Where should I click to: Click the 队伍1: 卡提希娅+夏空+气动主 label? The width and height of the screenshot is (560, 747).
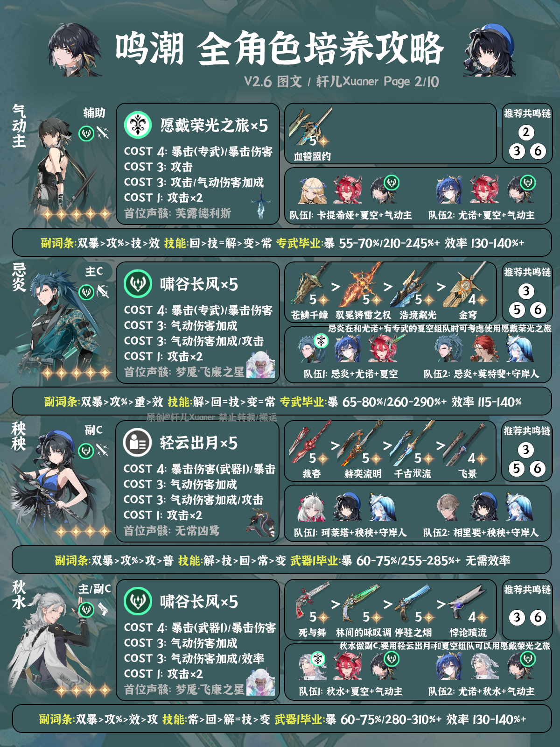click(x=350, y=215)
